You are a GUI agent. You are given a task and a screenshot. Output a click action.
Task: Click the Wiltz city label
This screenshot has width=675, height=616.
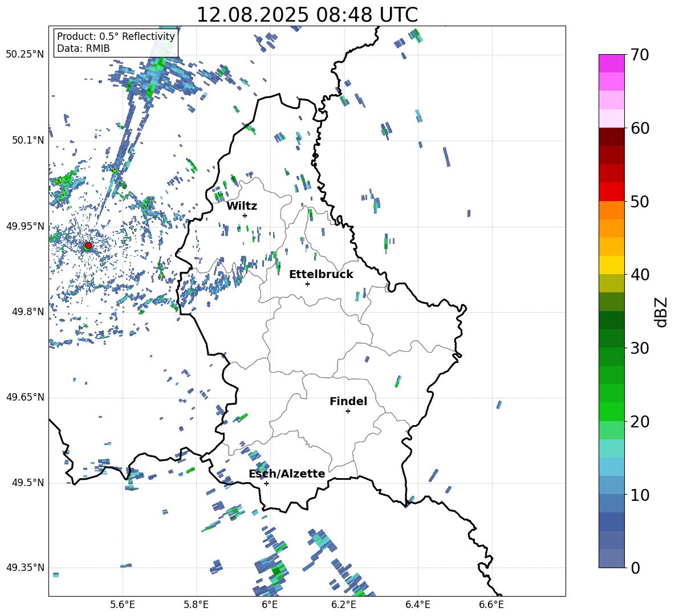pos(242,206)
